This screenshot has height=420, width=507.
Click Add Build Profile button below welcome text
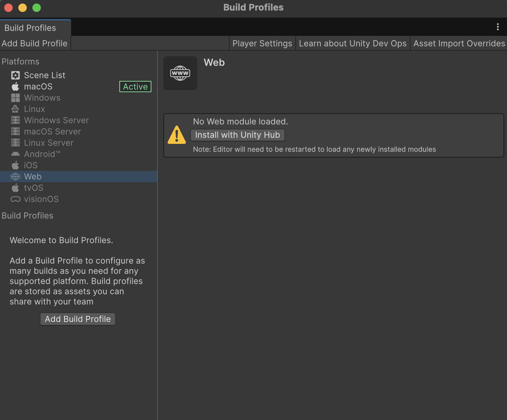tap(78, 319)
